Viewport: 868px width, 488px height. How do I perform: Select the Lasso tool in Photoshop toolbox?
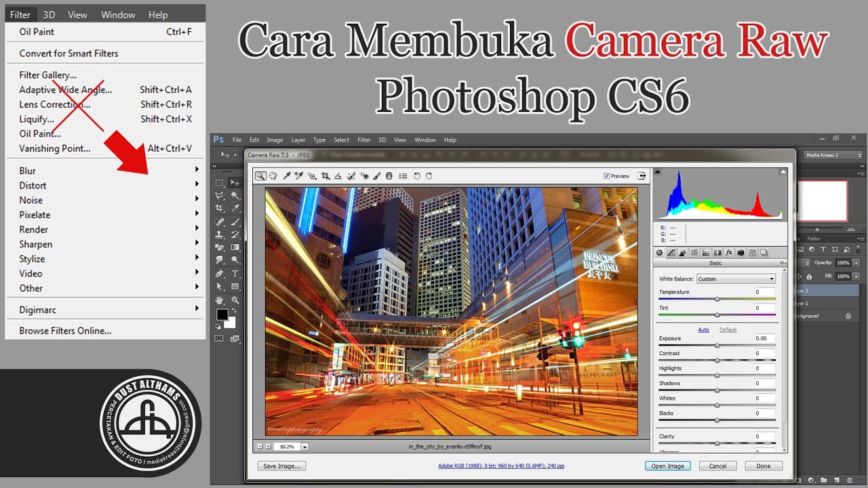pyautogui.click(x=220, y=195)
